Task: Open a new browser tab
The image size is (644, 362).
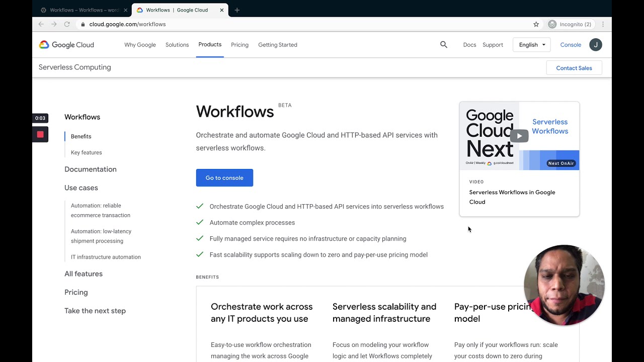Action: [237, 10]
